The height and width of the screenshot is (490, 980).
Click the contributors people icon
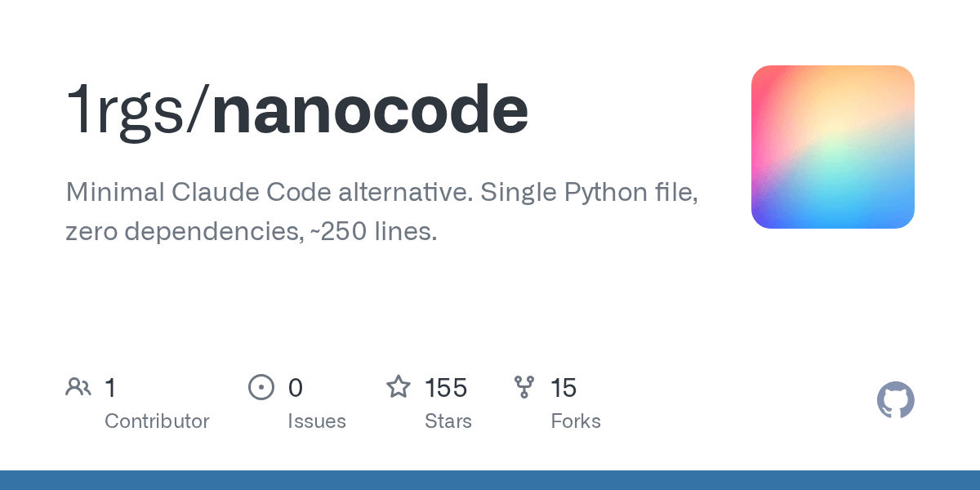[x=78, y=387]
